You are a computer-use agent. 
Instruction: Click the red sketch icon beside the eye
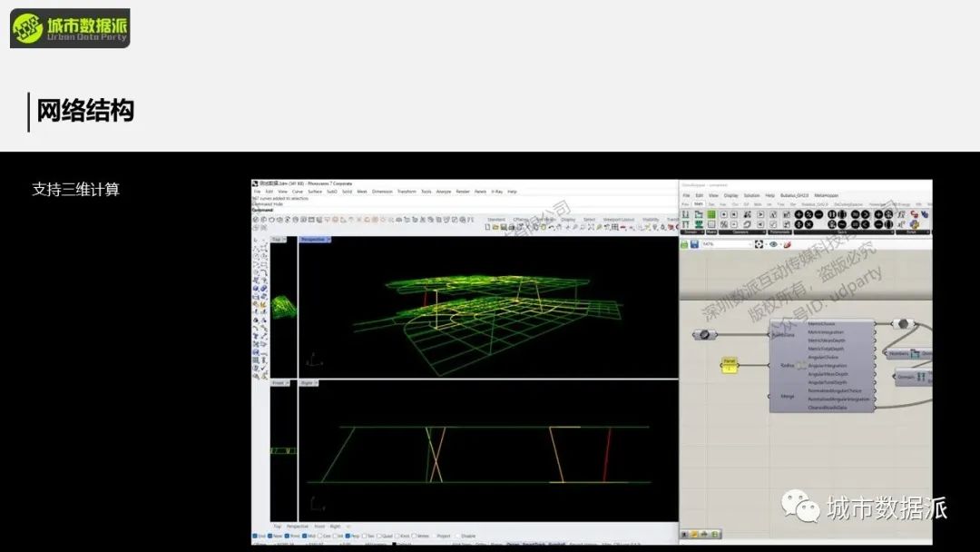[x=788, y=244]
